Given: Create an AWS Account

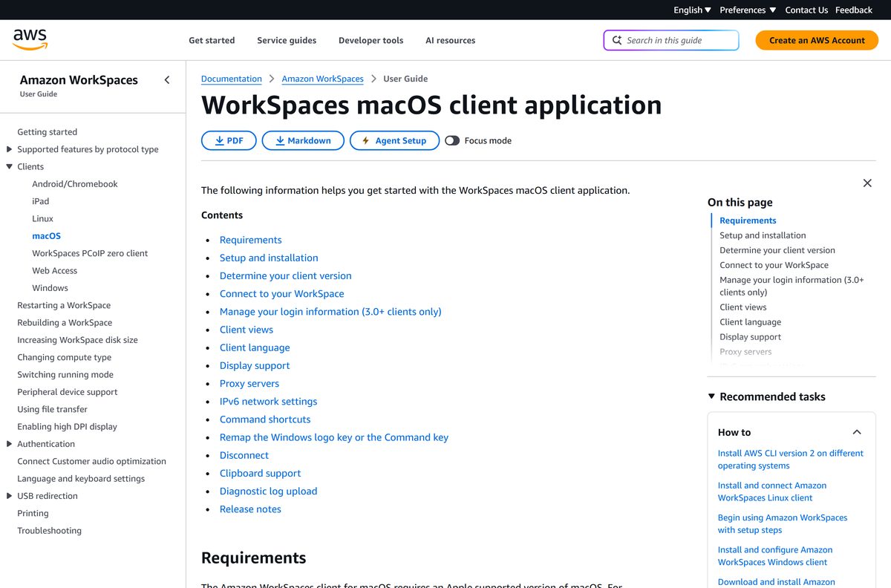Looking at the screenshot, I should coord(817,40).
